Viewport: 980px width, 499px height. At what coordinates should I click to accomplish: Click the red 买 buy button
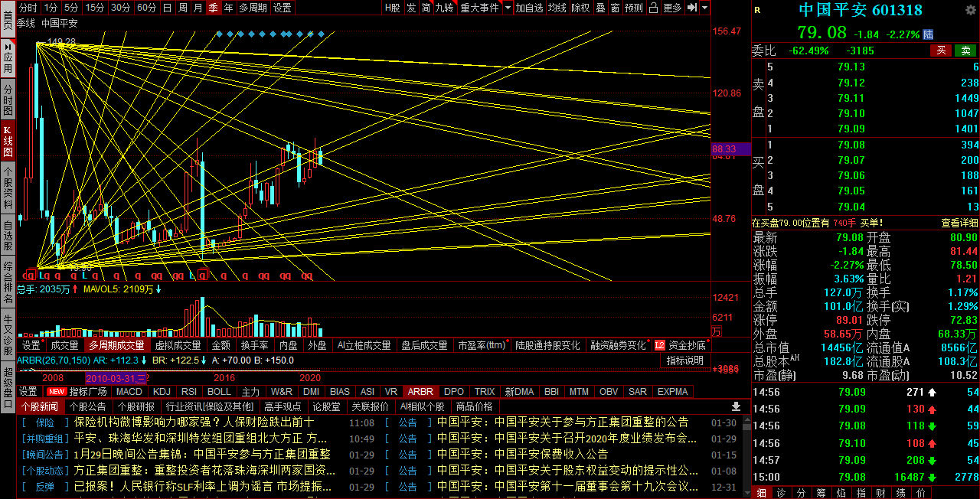(941, 51)
